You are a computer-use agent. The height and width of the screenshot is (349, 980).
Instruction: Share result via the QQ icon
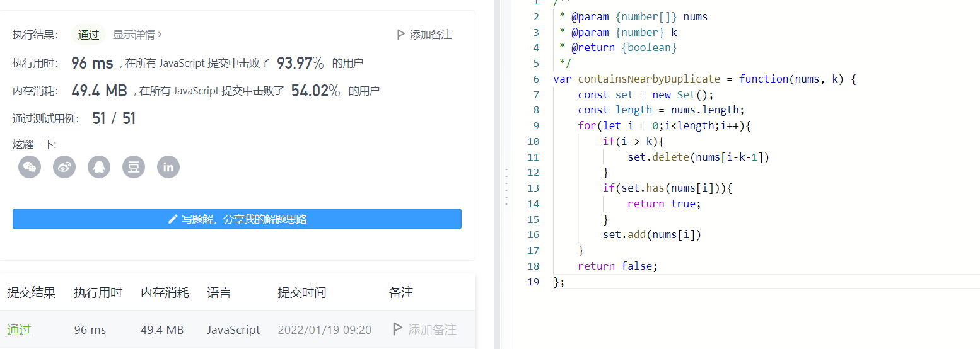coord(99,167)
